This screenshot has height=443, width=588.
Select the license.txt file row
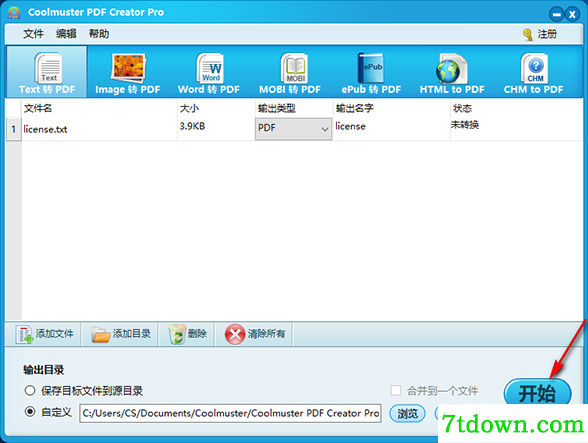294,129
